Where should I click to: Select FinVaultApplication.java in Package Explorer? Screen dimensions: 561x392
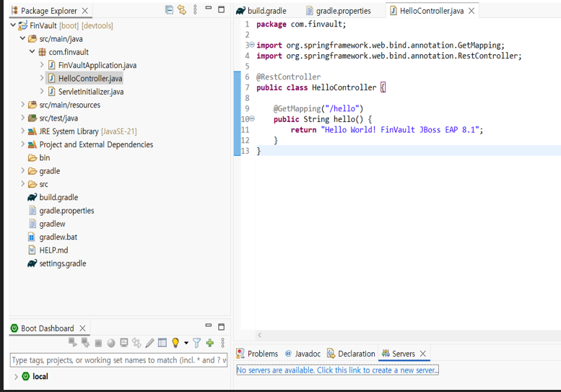point(92,65)
